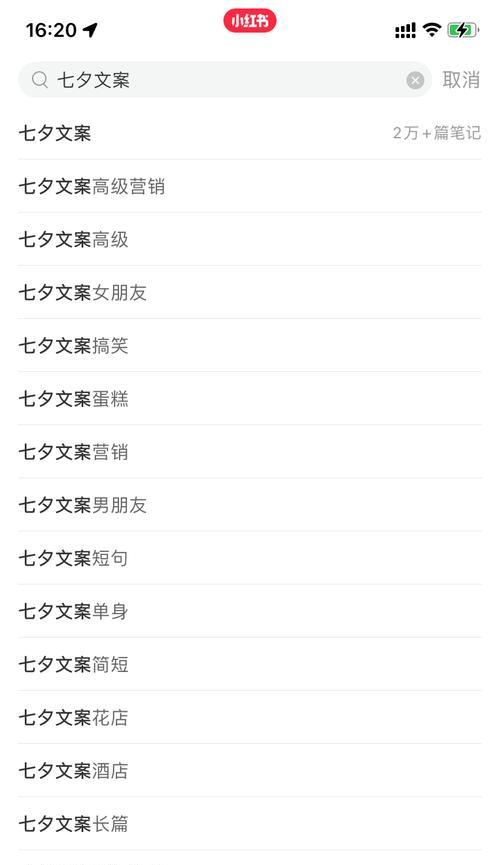500x865 pixels.
Task: Choose the 七夕文案单身 suggestion
Action: [x=250, y=611]
